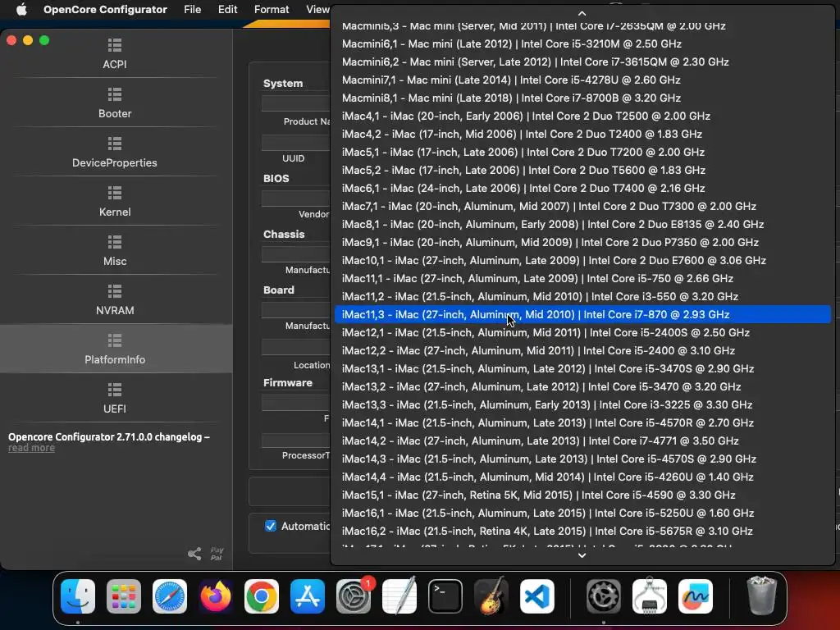840x630 pixels.
Task: Open the Kernel section in sidebar
Action: pyautogui.click(x=115, y=202)
